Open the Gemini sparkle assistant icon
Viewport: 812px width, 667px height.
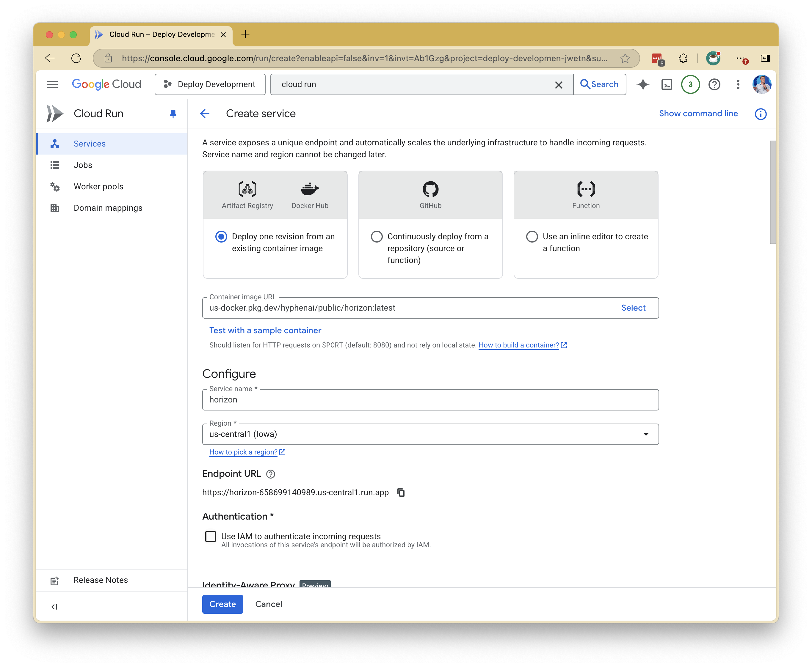pos(643,84)
